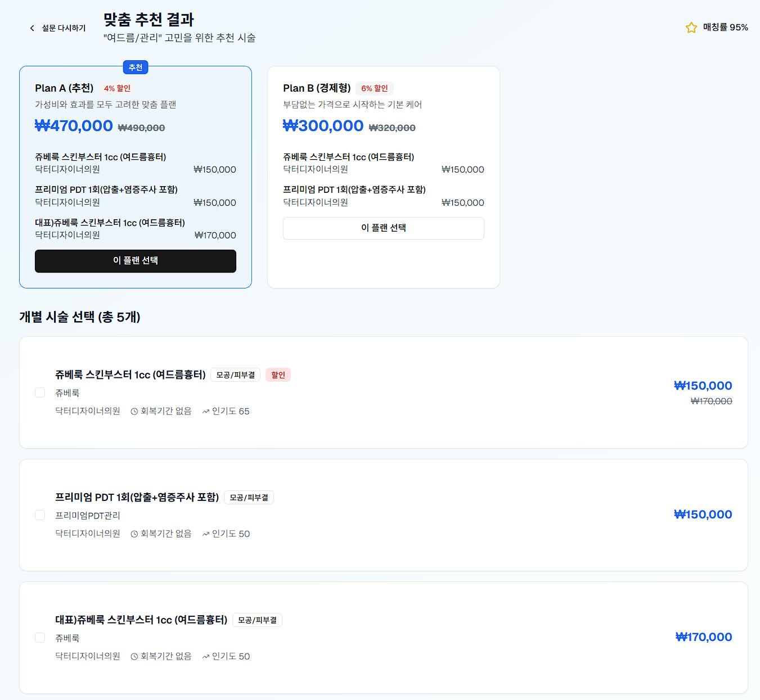Click clock icon on 대표)쥬베룩 card
Image resolution: width=760 pixels, height=700 pixels.
click(x=134, y=657)
